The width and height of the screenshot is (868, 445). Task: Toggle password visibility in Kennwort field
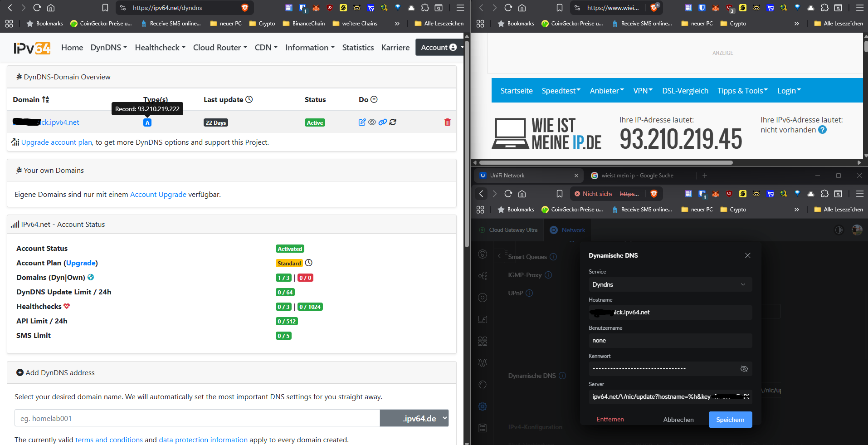(744, 369)
